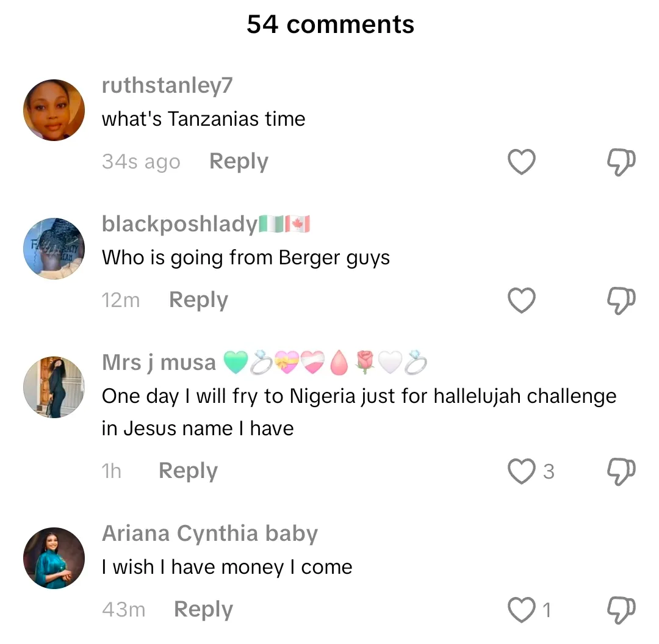The image size is (659, 644).
Task: Like Mrs j musa's hallelujah challenge comment
Action: point(522,471)
